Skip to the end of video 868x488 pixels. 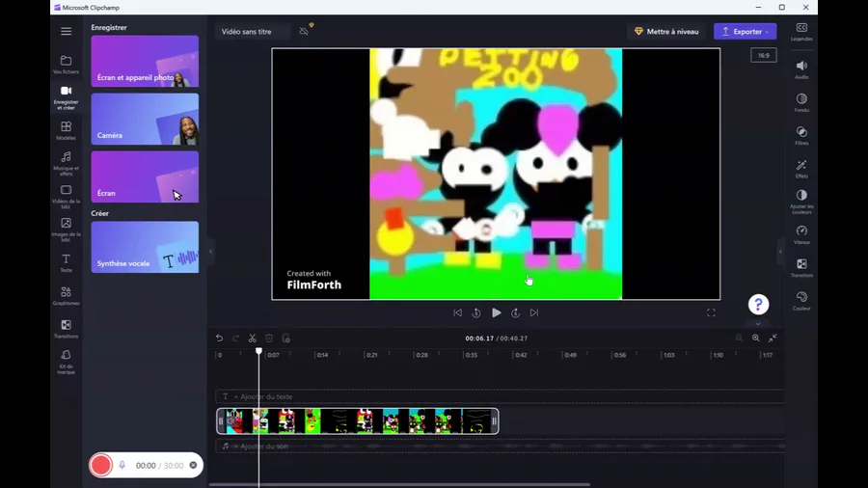point(534,312)
